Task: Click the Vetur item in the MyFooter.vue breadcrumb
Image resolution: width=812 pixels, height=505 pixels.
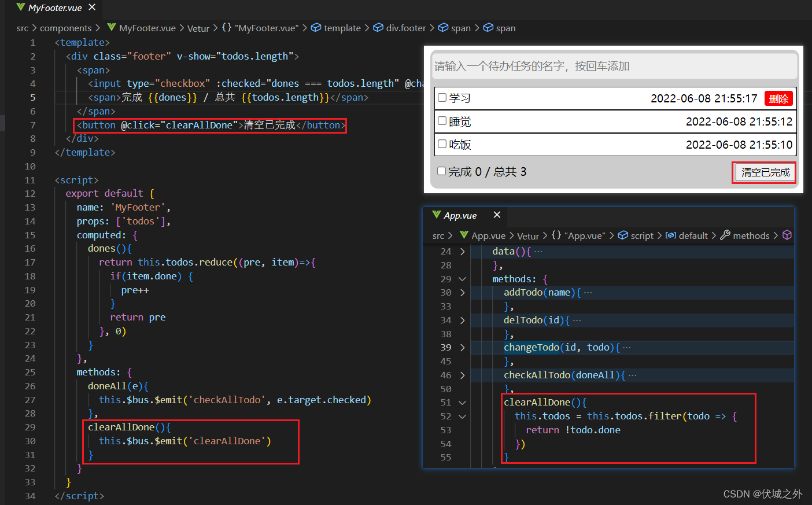Action: pos(198,28)
